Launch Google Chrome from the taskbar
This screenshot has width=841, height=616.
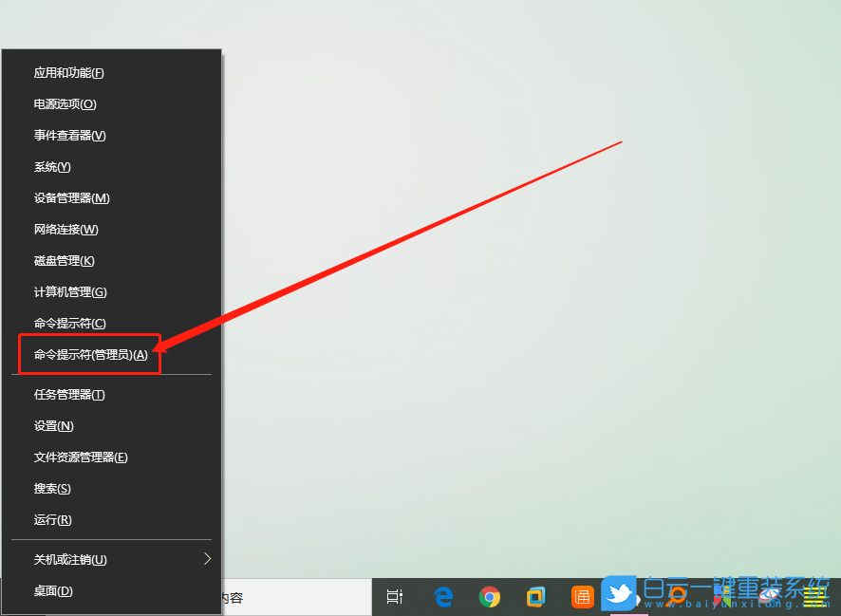(489, 597)
